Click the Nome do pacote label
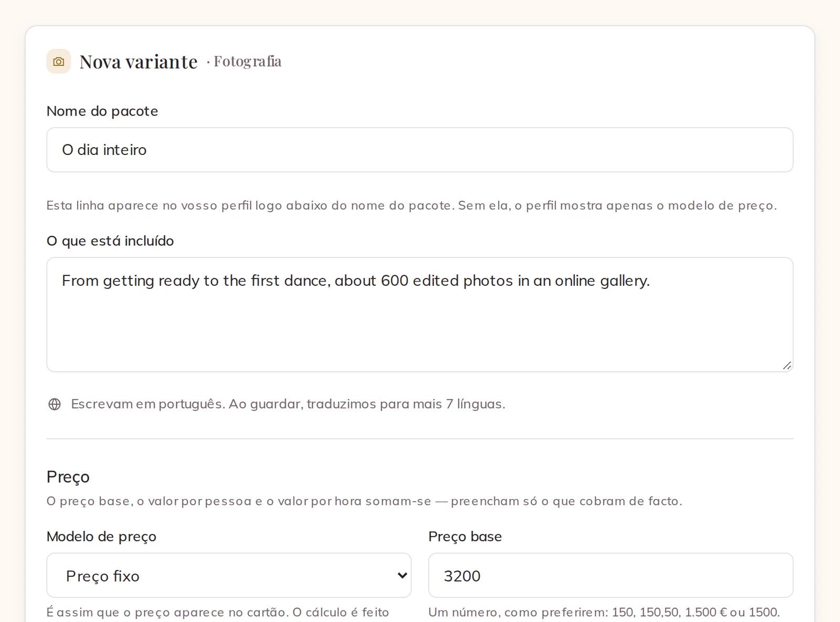The image size is (840, 622). click(x=102, y=111)
